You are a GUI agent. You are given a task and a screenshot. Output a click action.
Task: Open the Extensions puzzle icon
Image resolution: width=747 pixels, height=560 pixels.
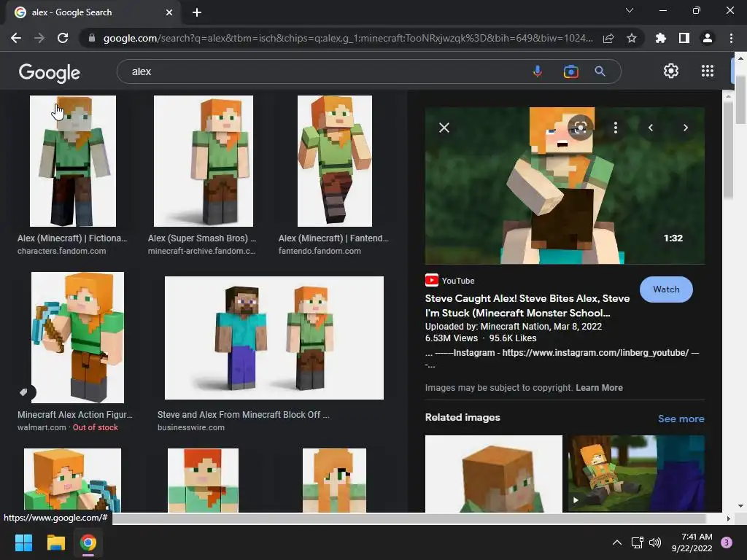tap(661, 38)
